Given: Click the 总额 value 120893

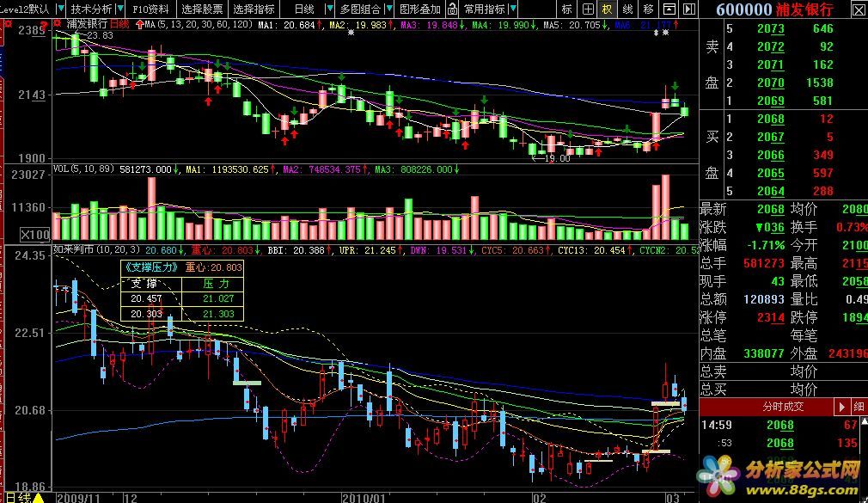Looking at the screenshot, I should [x=764, y=299].
